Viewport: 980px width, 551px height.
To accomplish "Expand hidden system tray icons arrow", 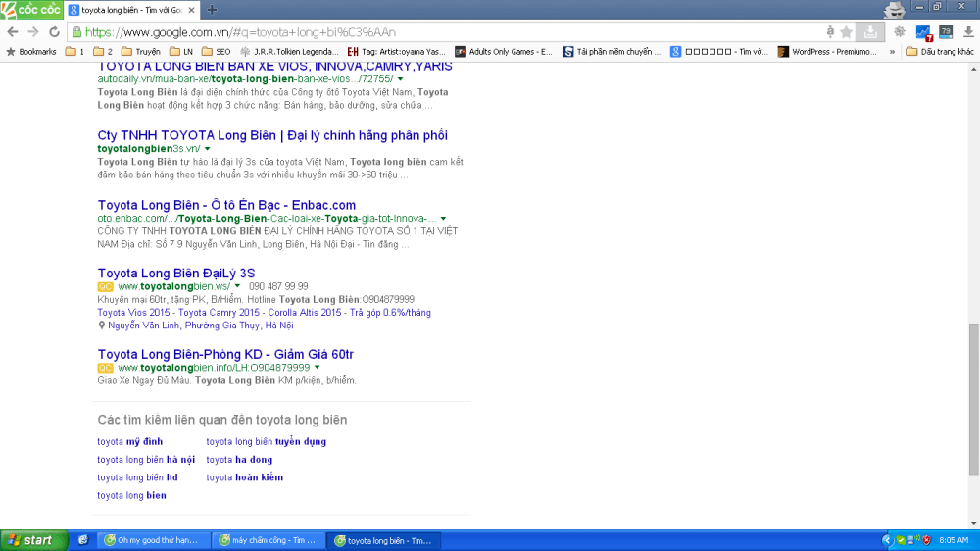I will click(x=887, y=540).
